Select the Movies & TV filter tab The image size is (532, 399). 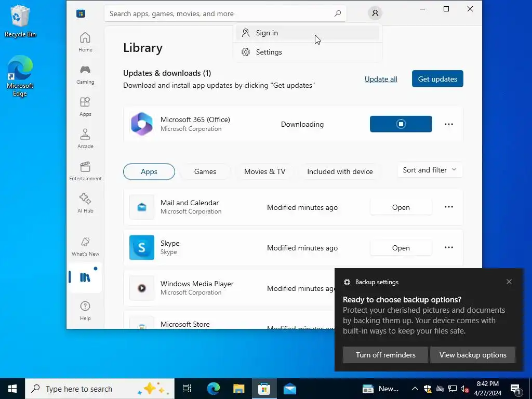point(264,171)
